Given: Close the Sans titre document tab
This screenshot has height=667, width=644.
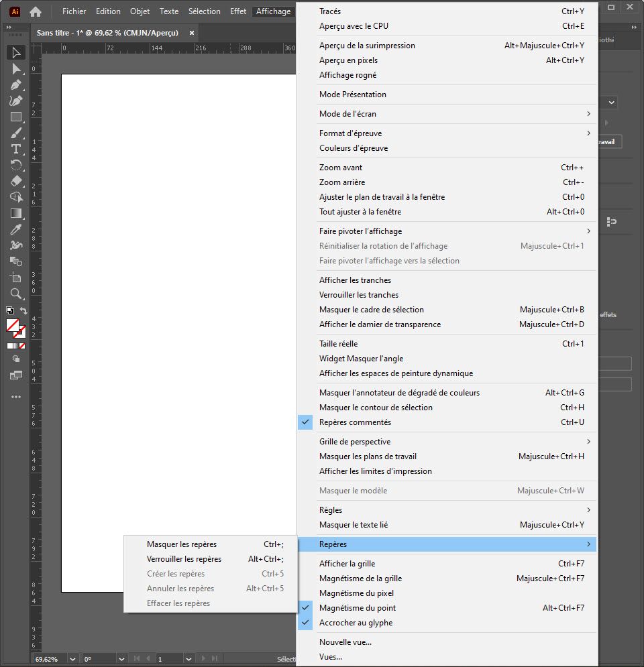Looking at the screenshot, I should click(x=192, y=33).
